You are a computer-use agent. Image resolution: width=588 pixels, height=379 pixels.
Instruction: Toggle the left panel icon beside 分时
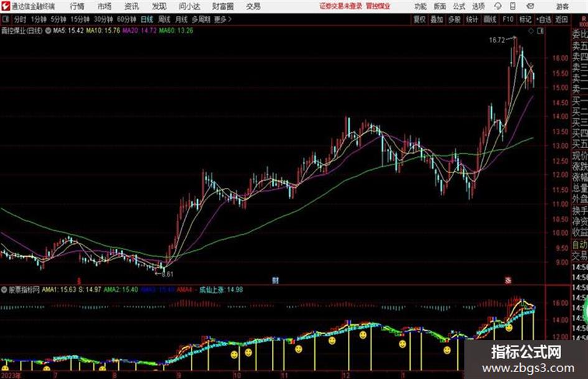[5, 19]
